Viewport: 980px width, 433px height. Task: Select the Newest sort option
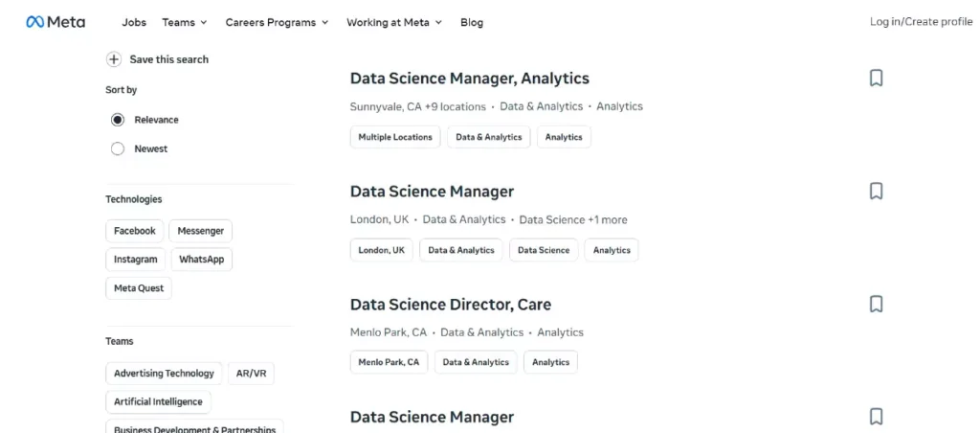pyautogui.click(x=118, y=148)
